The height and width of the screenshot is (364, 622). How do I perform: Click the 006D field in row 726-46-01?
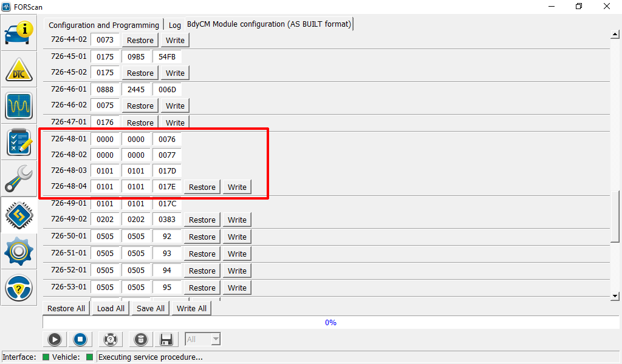click(167, 90)
